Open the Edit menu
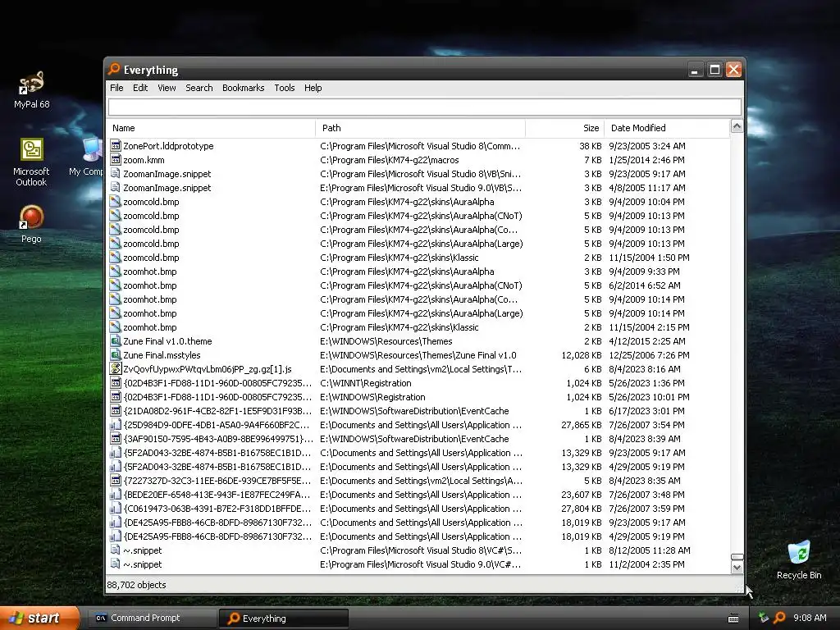 pos(140,88)
